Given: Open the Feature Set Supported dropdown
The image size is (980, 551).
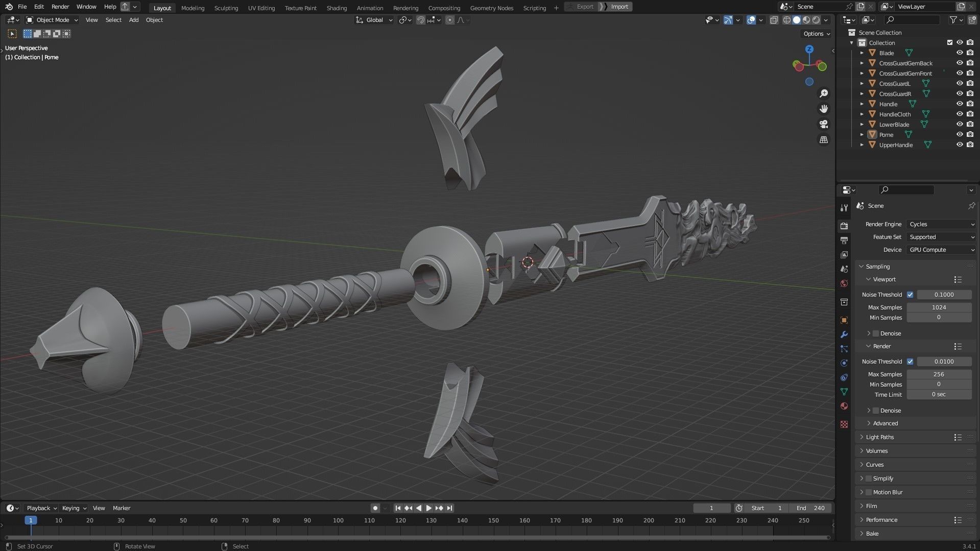Looking at the screenshot, I should click(x=941, y=237).
